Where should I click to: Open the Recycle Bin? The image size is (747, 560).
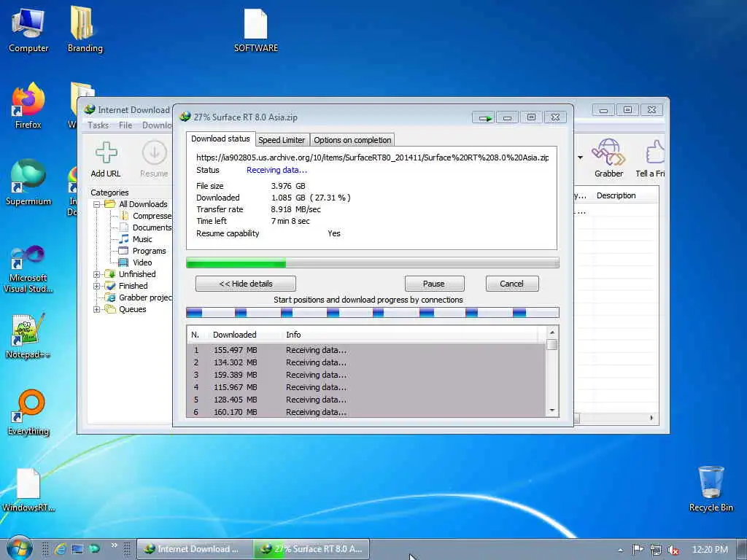(711, 489)
